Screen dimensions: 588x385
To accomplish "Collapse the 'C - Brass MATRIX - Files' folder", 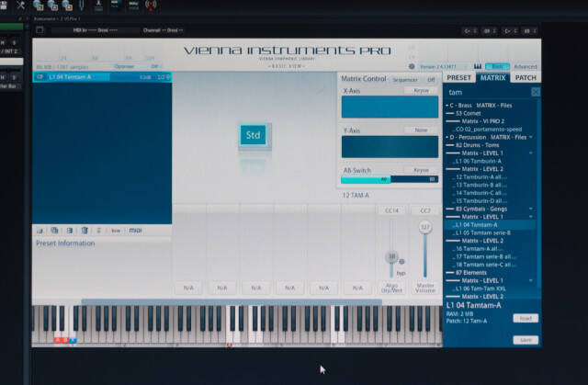I will (x=447, y=106).
